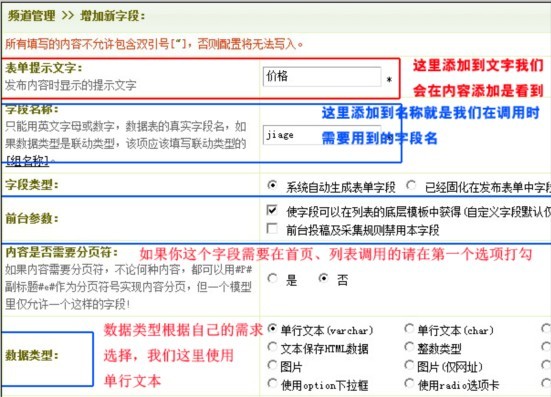Screen dimensions: 551x397
Task: Click the 字段类型 label text
Action: click(x=32, y=185)
